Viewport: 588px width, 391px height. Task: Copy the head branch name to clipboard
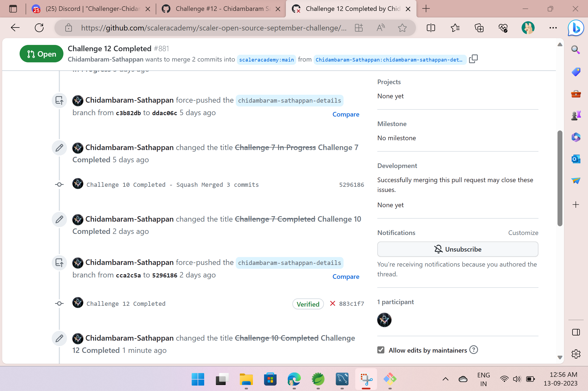(x=473, y=59)
